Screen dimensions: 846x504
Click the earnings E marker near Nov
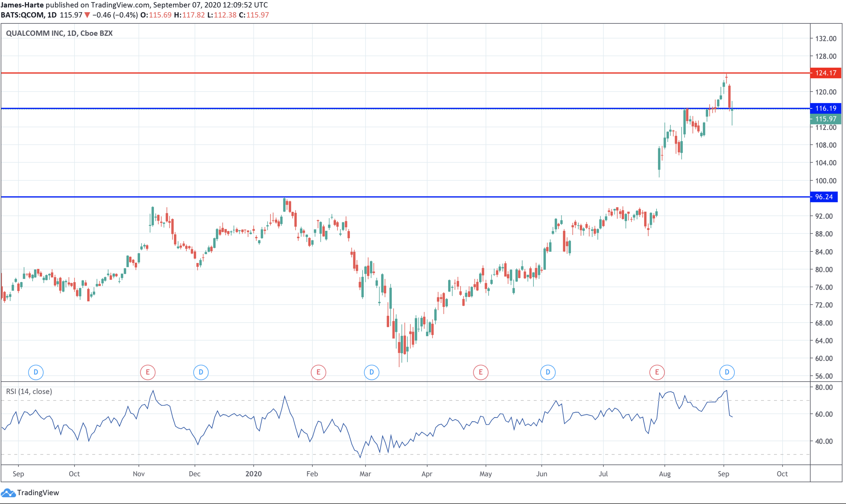point(147,372)
